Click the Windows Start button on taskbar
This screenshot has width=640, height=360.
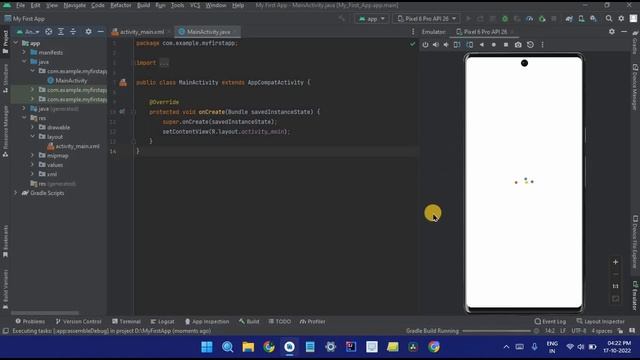tap(207, 347)
